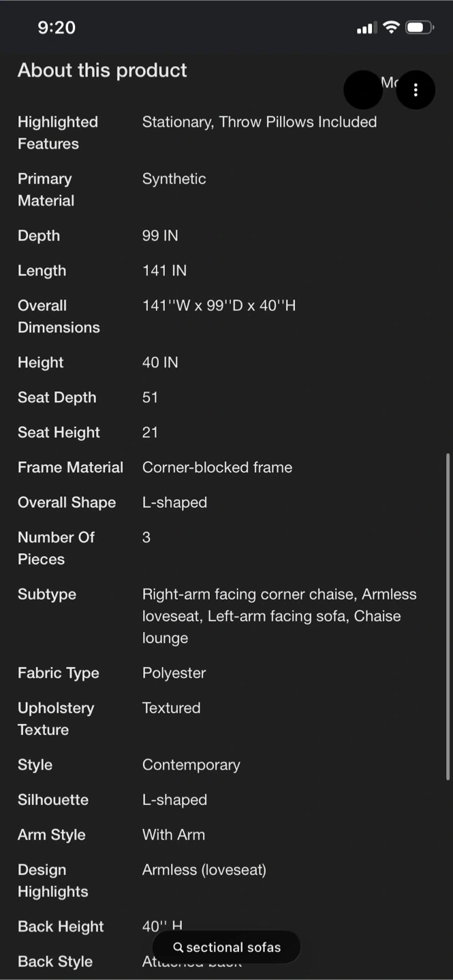The width and height of the screenshot is (453, 980).
Task: Tap the cellular signal bars icon
Action: tap(366, 28)
